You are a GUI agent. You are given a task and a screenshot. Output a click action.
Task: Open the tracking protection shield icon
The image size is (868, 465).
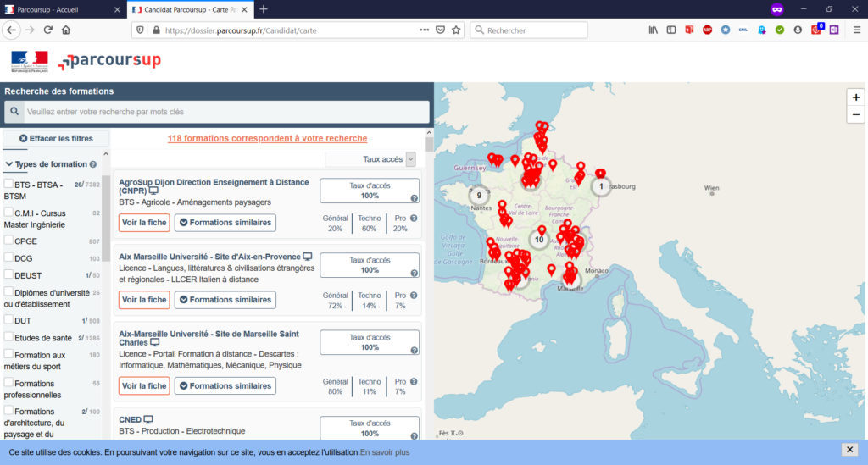140,30
